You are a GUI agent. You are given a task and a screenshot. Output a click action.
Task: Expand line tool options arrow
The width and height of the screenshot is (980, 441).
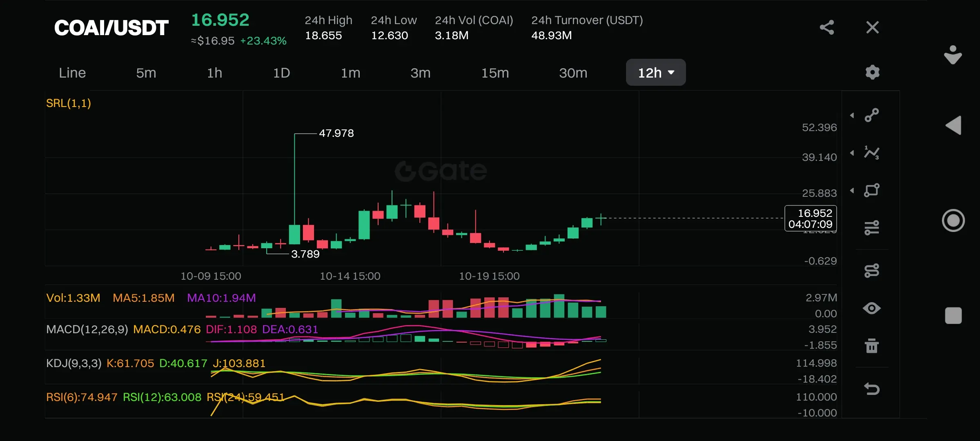pos(852,116)
